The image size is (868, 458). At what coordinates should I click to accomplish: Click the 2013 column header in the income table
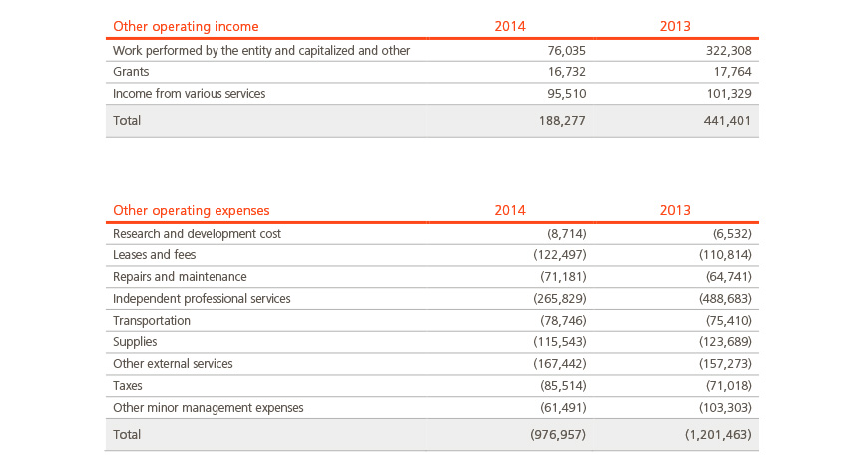(x=675, y=27)
